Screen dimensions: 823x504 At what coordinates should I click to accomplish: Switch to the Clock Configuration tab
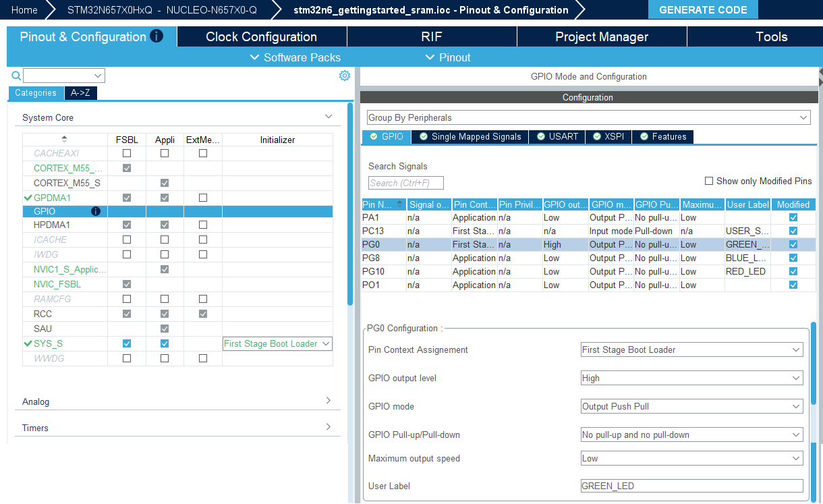click(262, 36)
